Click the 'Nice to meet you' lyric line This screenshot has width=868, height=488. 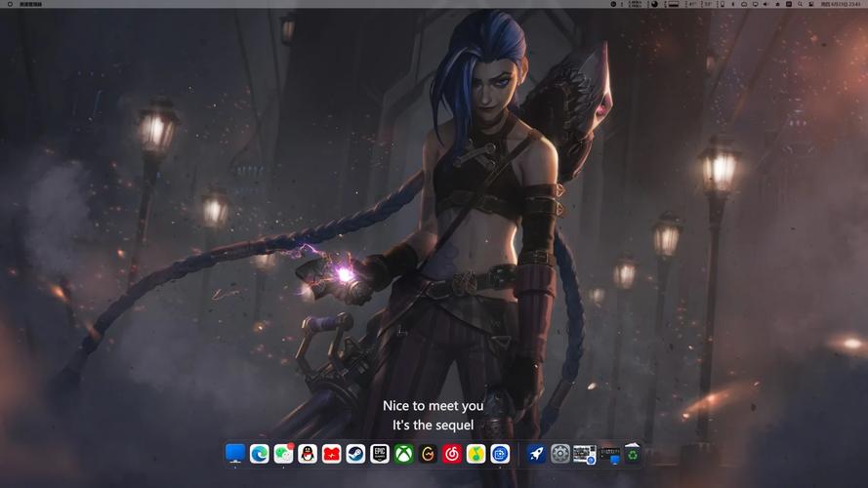(433, 406)
